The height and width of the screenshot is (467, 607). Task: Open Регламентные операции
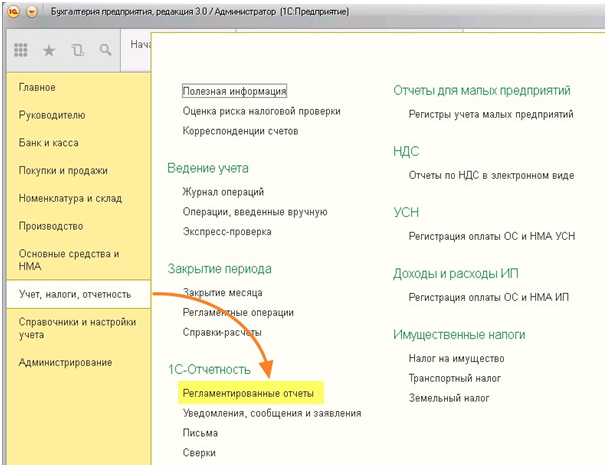point(238,312)
